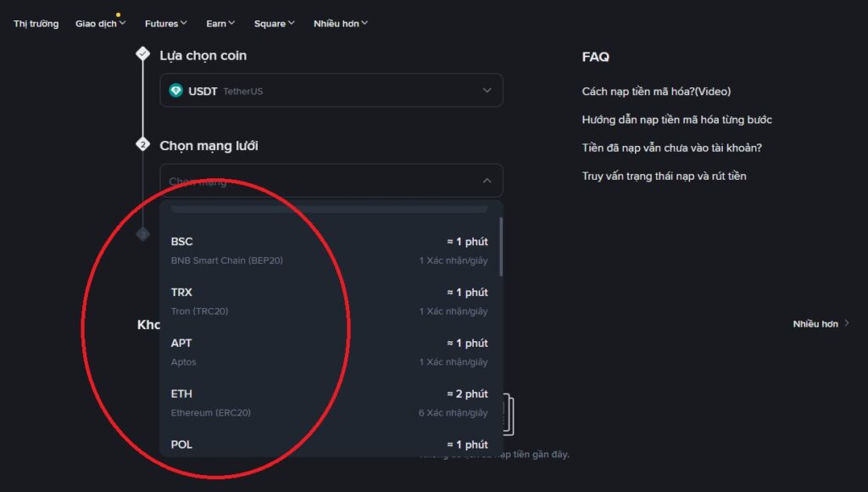Viewport: 868px width, 492px height.
Task: Pick the APT Aptos network option
Action: click(x=330, y=352)
